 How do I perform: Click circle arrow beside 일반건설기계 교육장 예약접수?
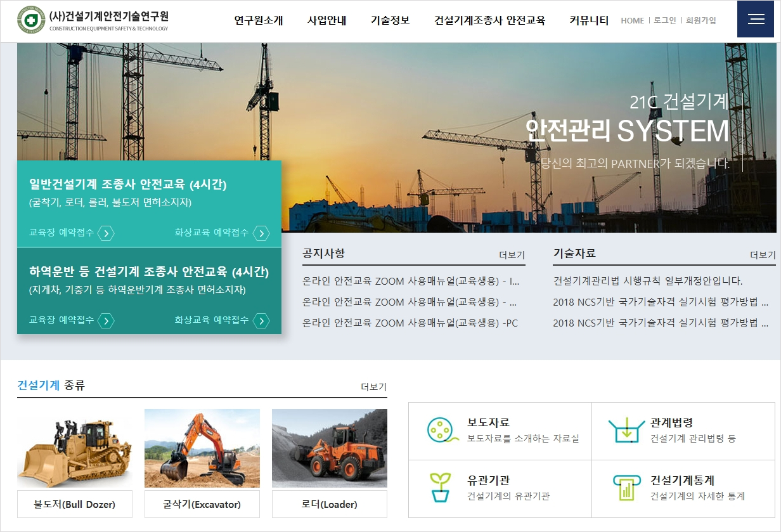point(106,233)
